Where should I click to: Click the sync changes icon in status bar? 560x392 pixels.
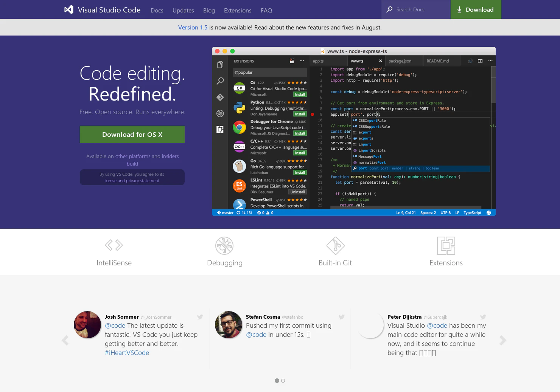[238, 213]
